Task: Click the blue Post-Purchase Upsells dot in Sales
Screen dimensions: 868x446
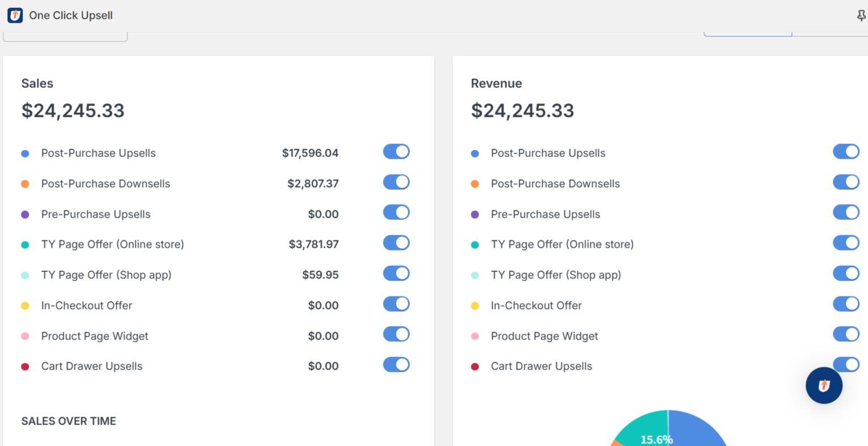Action: (x=25, y=154)
